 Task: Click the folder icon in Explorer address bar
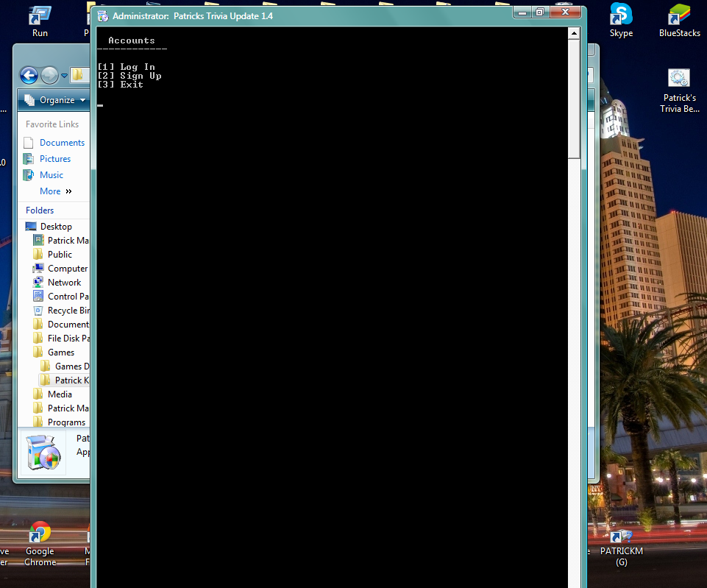click(x=77, y=75)
